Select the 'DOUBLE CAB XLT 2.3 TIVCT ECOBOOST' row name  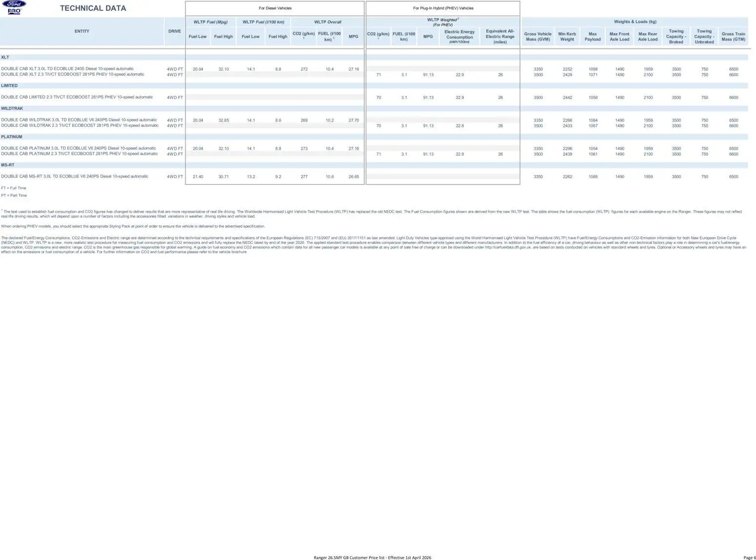[x=73, y=75]
